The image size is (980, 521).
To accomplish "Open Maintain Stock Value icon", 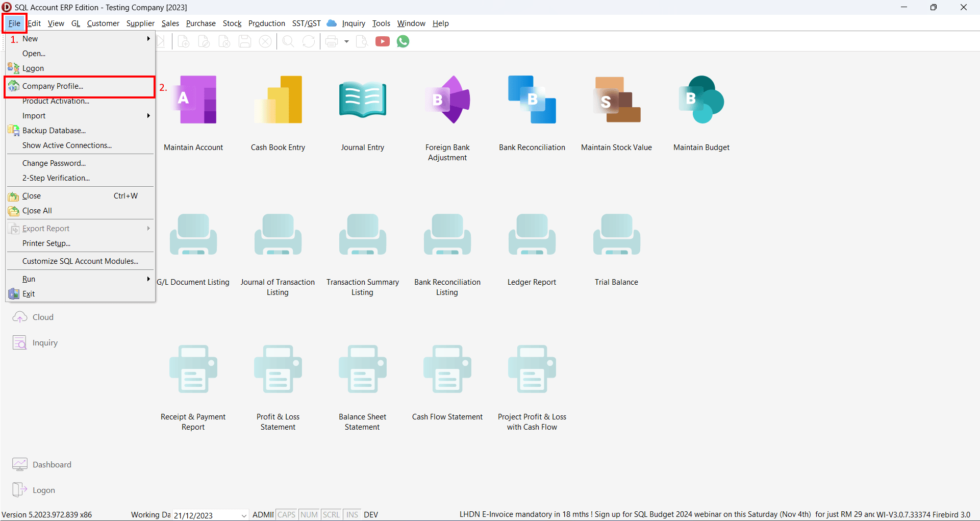I will 616,101.
